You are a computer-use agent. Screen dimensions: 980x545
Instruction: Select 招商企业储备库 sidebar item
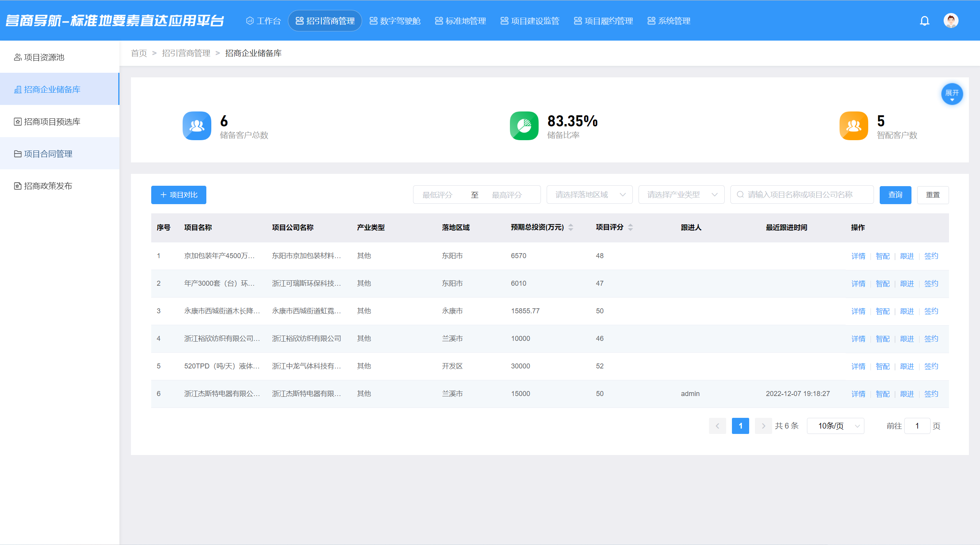pos(60,89)
